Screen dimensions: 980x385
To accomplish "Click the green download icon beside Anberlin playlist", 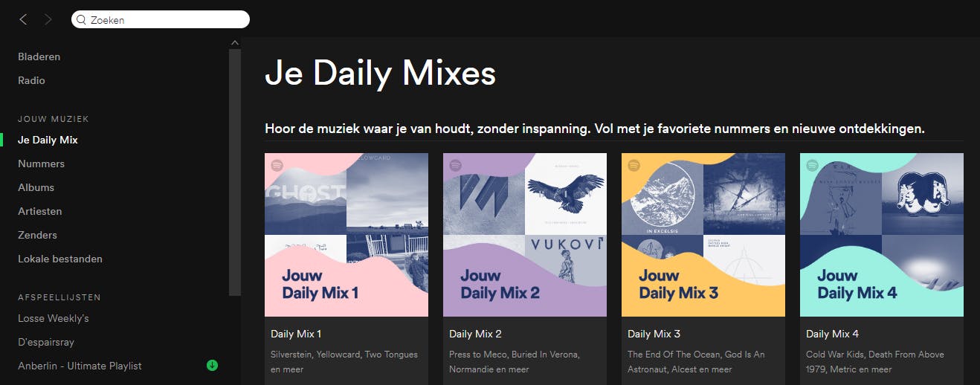I will click(212, 365).
